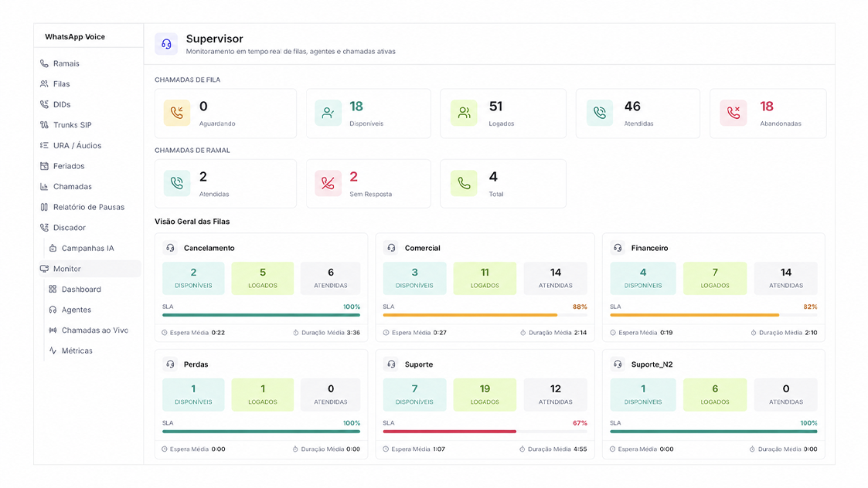The height and width of the screenshot is (488, 868).
Task: Click the Financeiro Logados tile showing 7
Action: [x=715, y=278]
